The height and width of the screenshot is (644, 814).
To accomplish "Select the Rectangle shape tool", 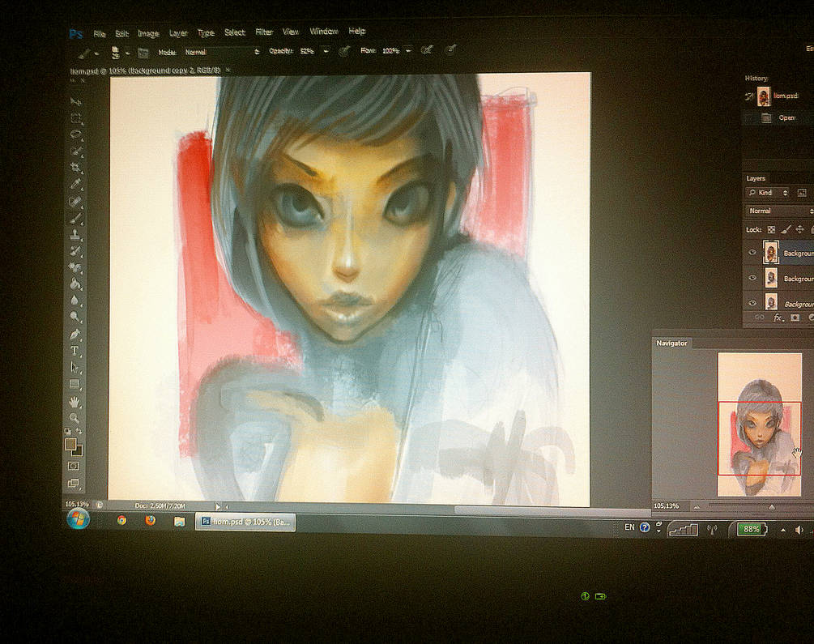I will 75,384.
